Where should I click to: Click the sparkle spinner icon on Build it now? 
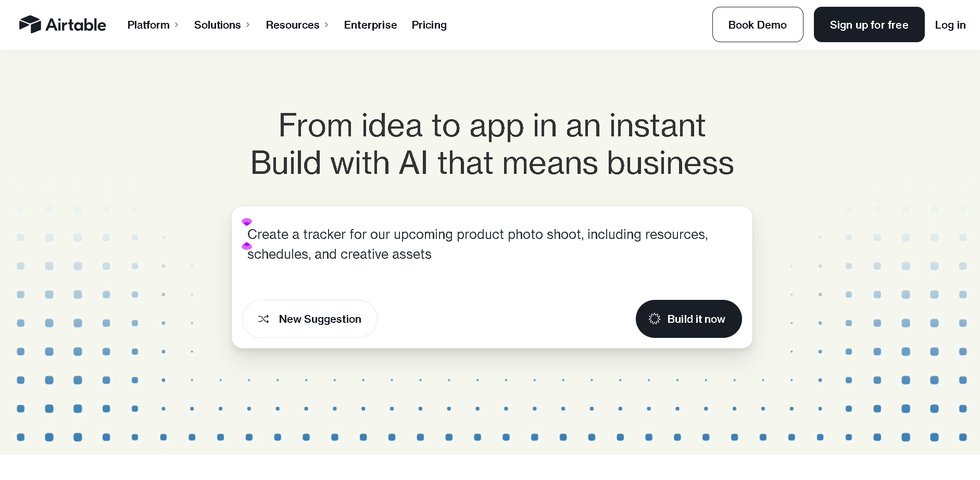tap(654, 319)
